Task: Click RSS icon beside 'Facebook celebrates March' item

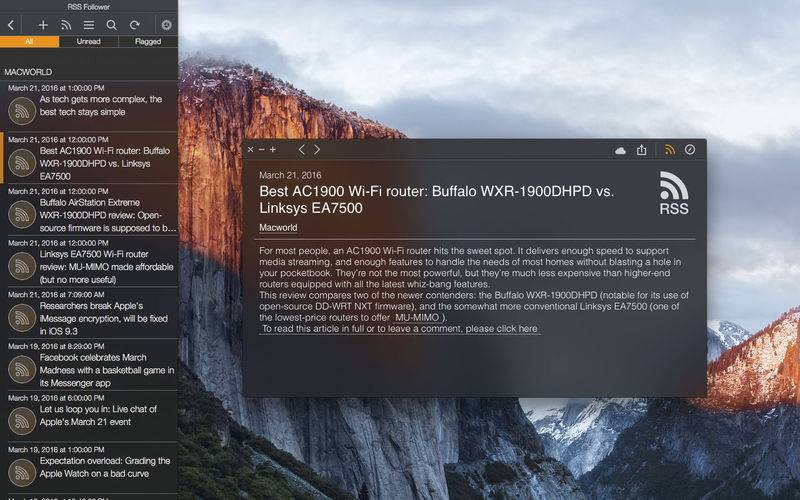Action: point(22,369)
